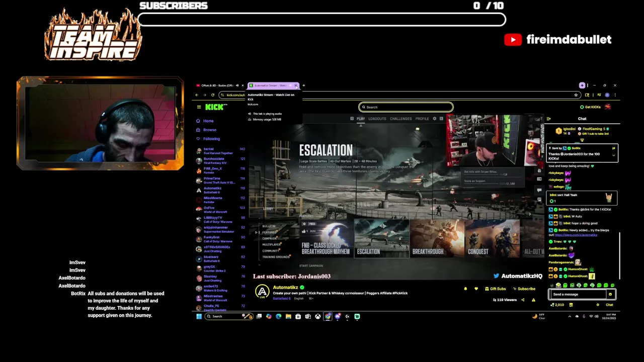Go to Home in Kick sidebar
This screenshot has height=362, width=644.
205,121
